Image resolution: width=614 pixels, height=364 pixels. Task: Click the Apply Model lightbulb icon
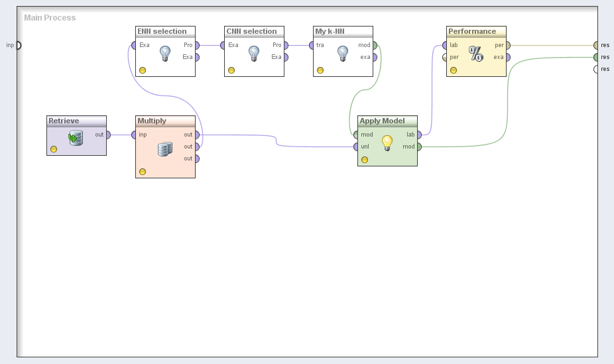[x=387, y=142]
